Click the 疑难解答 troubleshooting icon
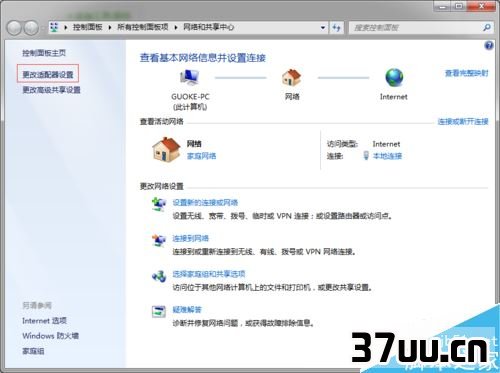This screenshot has width=500, height=373. [159, 312]
